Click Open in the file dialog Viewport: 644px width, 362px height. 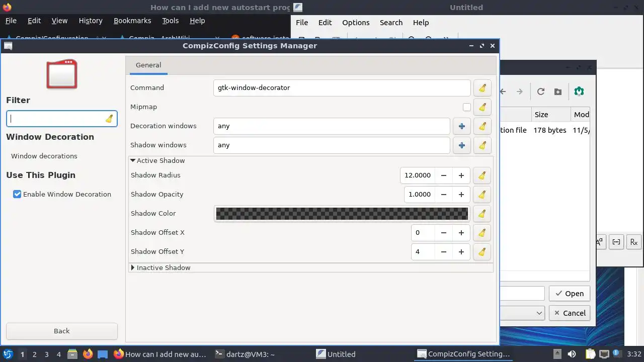(x=570, y=294)
